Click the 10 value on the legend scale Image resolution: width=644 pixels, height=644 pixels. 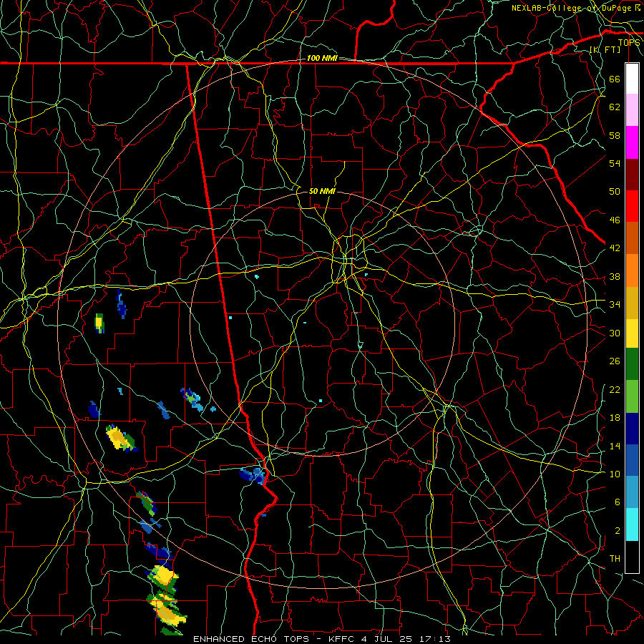(x=615, y=474)
